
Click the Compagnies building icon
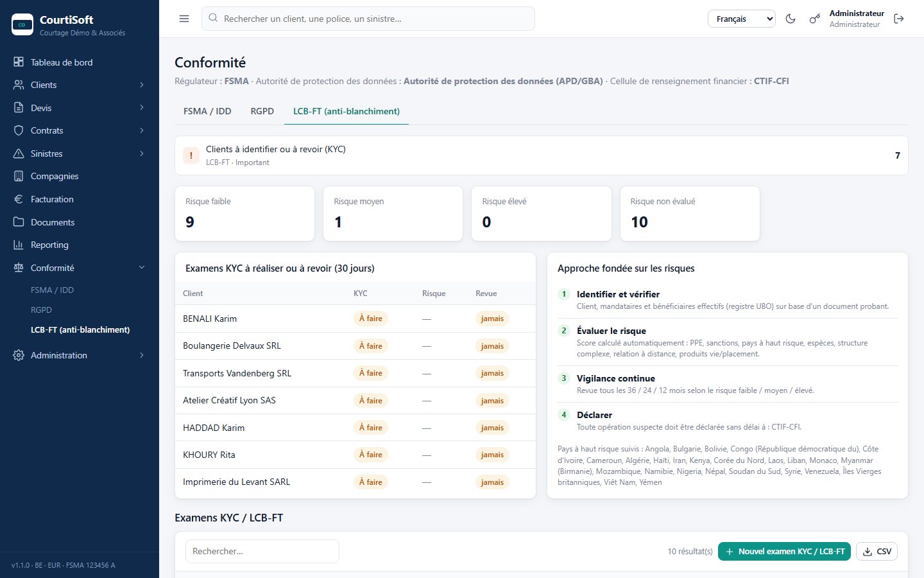click(x=19, y=176)
